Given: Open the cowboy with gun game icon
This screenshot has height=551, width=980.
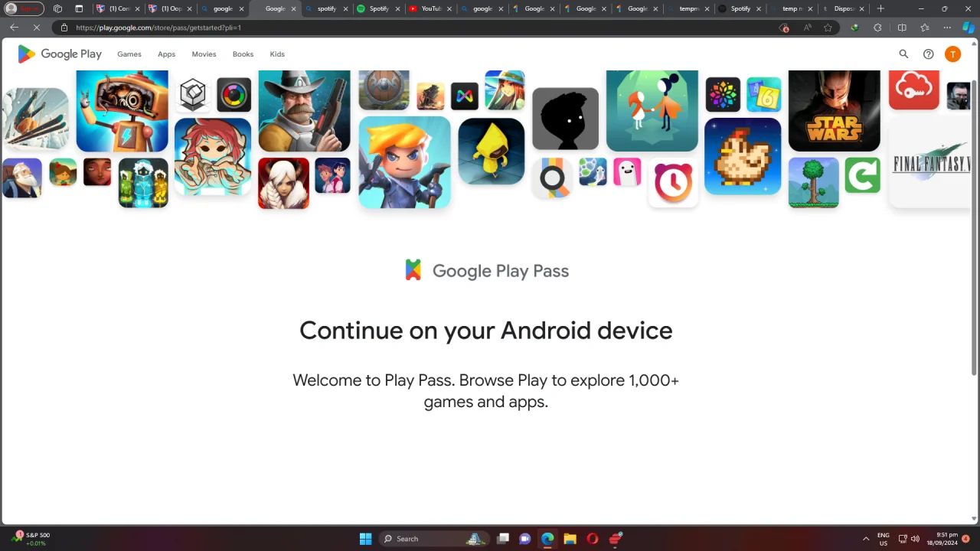Looking at the screenshot, I should (x=304, y=110).
